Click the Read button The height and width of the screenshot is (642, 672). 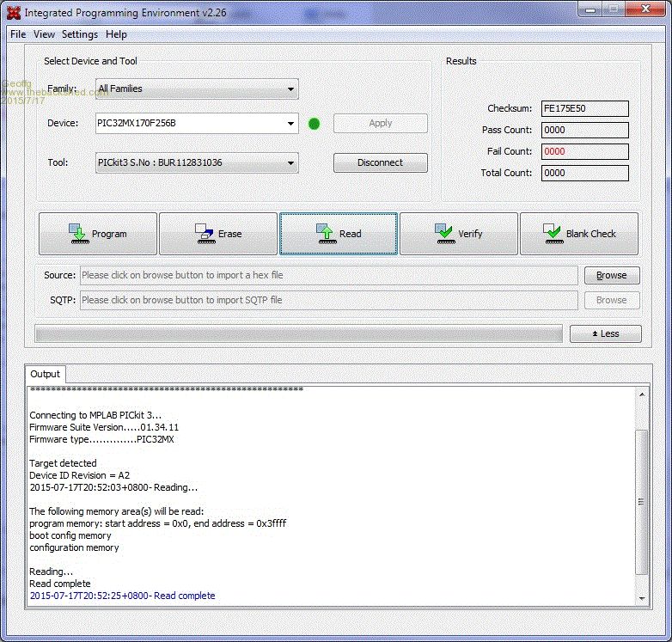click(339, 234)
